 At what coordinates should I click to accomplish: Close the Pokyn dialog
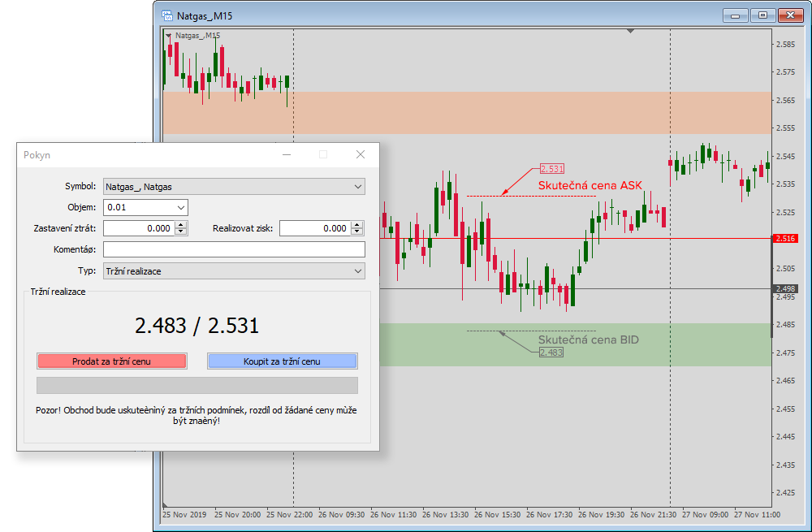[361, 154]
